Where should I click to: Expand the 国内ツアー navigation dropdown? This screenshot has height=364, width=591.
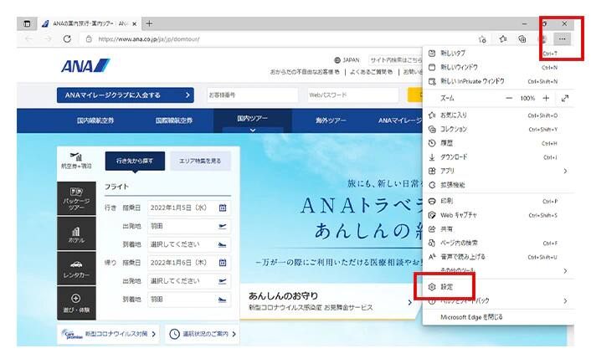(x=252, y=120)
